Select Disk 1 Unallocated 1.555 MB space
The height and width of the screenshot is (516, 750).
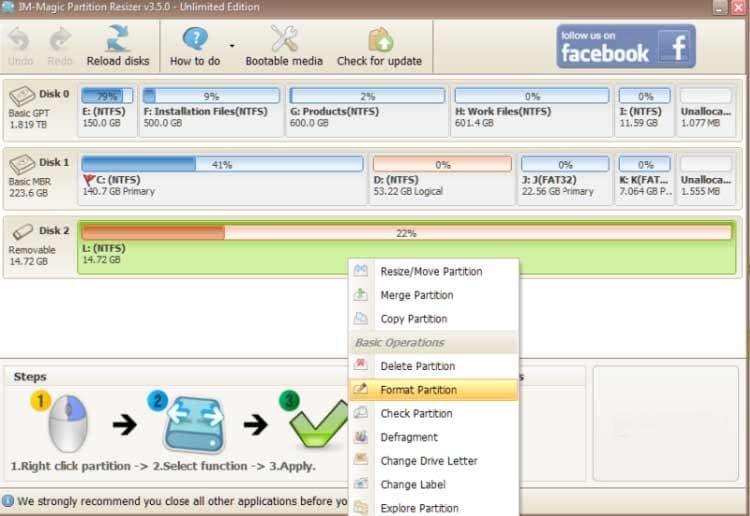(x=706, y=180)
